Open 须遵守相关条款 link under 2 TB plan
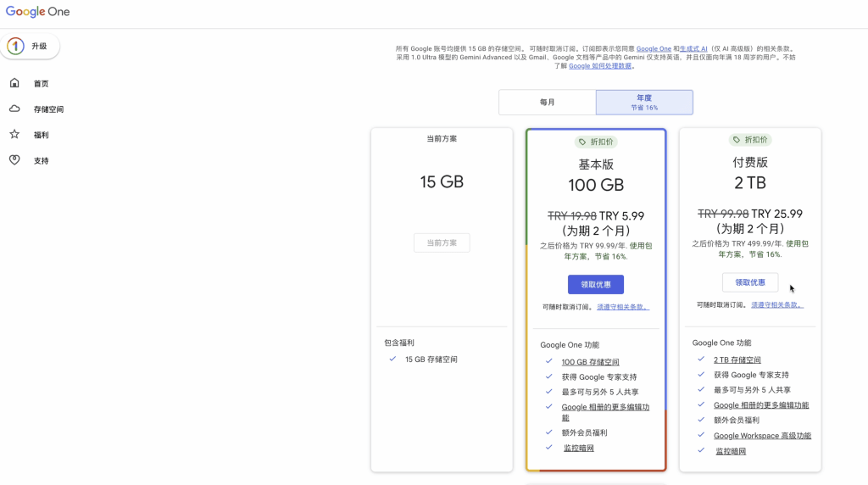868x485 pixels. pyautogui.click(x=776, y=304)
